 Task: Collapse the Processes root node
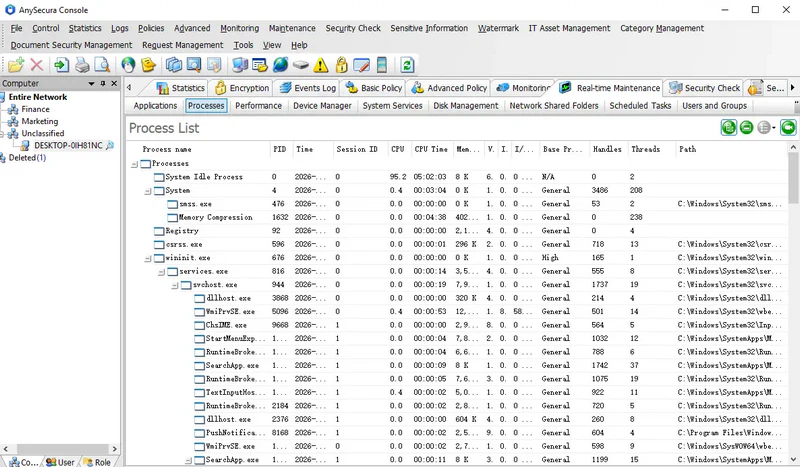(x=135, y=164)
